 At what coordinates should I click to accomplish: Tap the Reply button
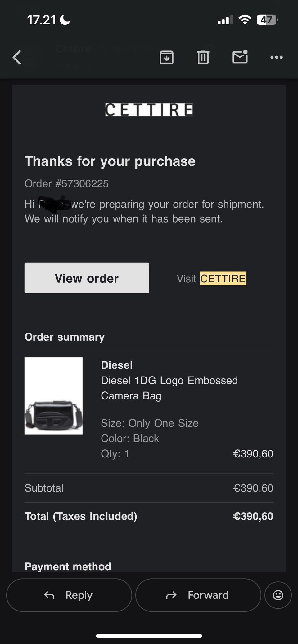[x=69, y=595]
